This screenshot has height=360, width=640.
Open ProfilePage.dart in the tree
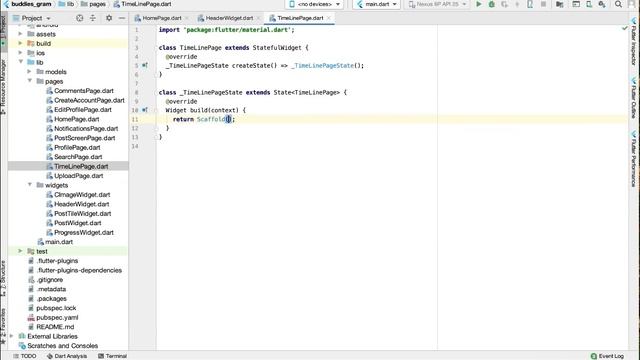[77, 147]
